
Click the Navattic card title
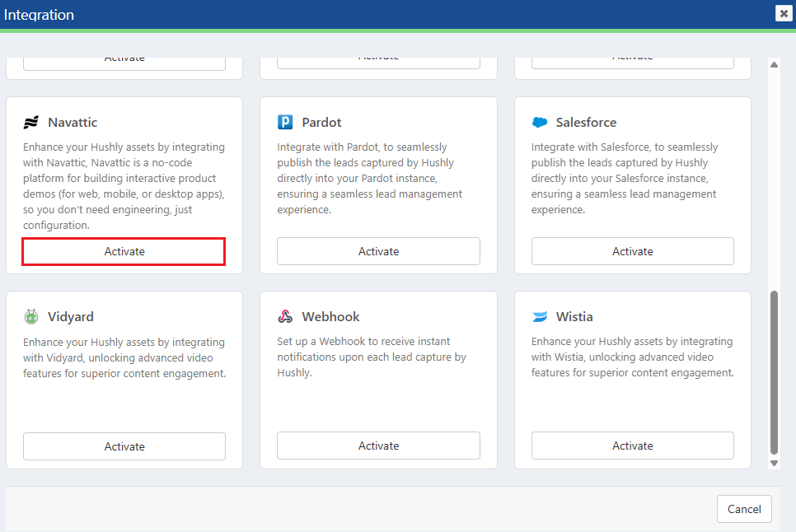pyautogui.click(x=73, y=122)
